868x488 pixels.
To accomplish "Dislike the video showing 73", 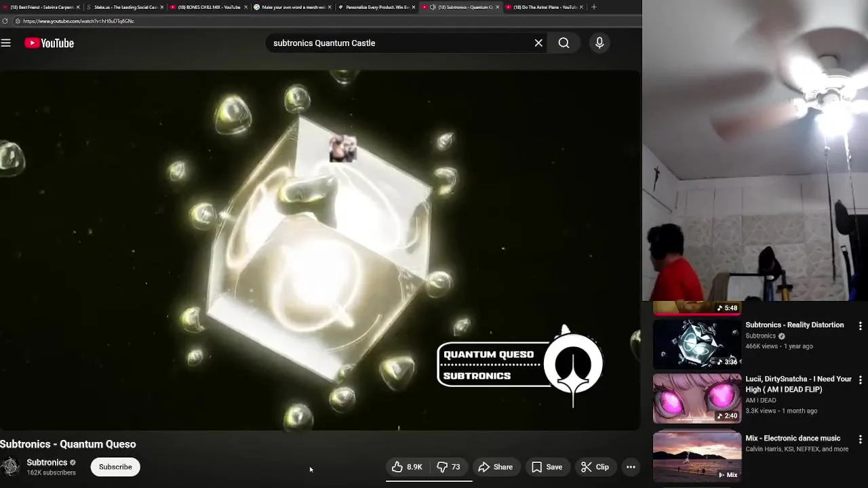I will [449, 467].
